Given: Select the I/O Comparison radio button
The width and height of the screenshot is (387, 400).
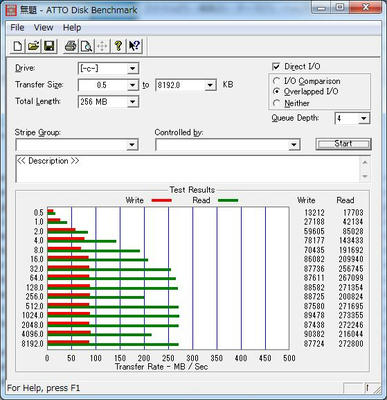Looking at the screenshot, I should (276, 81).
